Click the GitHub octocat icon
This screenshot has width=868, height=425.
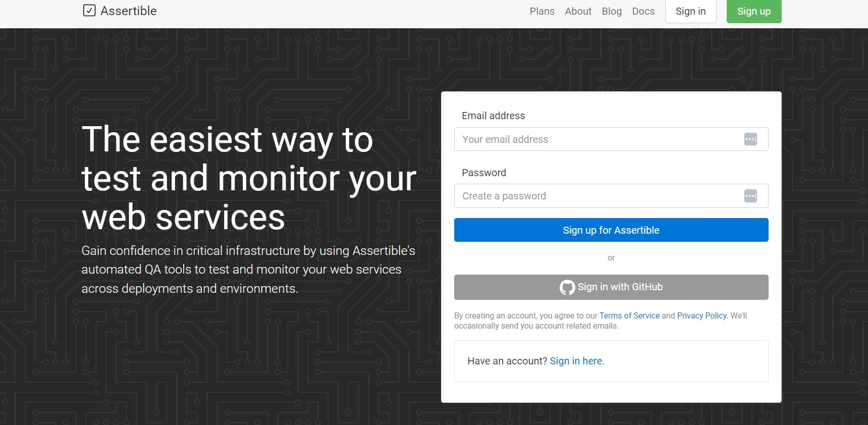click(x=567, y=287)
